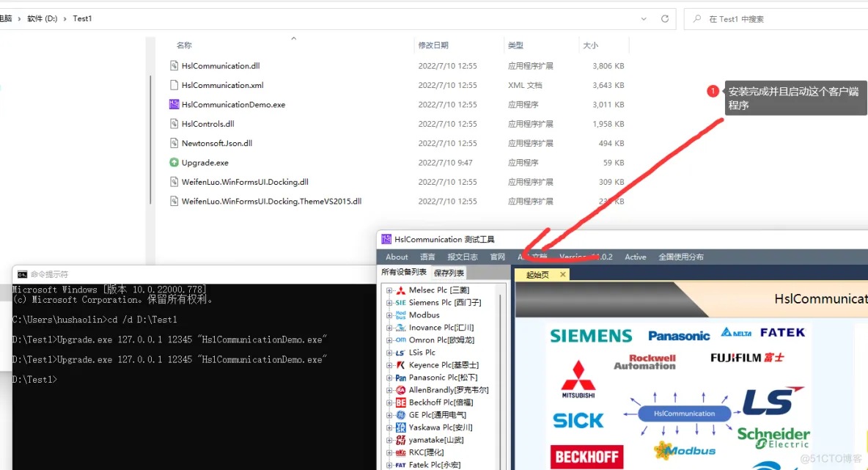The width and height of the screenshot is (868, 470).
Task: Select the AllenBrandly[罗克韦尔] tree label
Action: click(449, 390)
